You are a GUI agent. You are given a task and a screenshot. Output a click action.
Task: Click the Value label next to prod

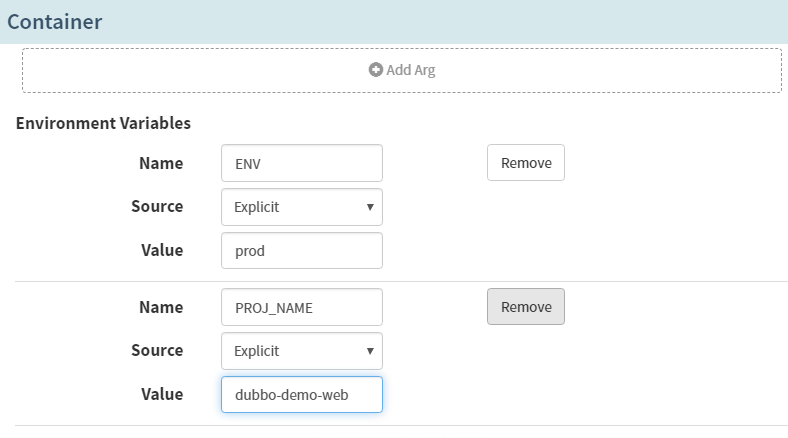(x=162, y=250)
